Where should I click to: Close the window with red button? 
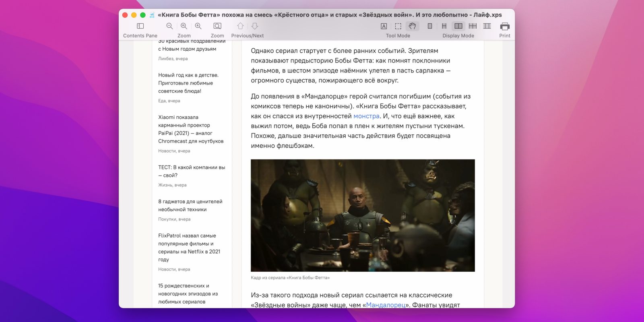pos(125,15)
